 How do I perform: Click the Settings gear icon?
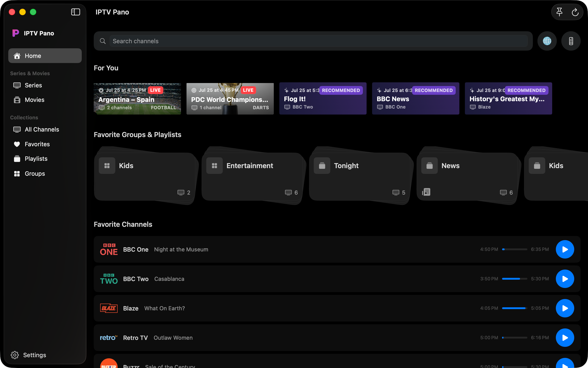[x=15, y=355]
